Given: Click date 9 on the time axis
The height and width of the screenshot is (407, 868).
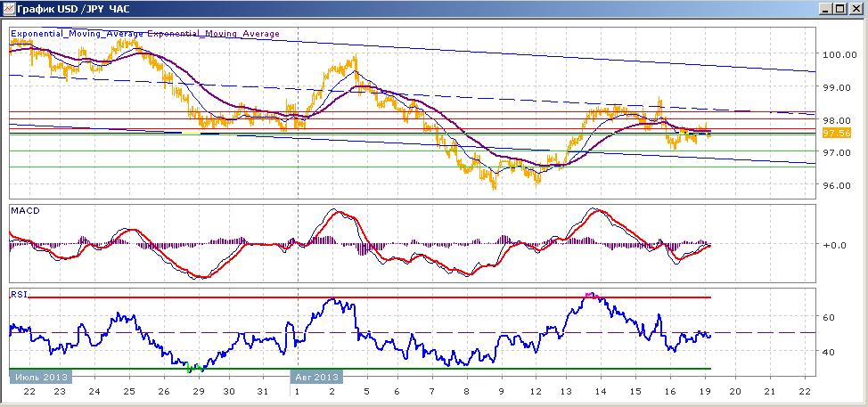Looking at the screenshot, I should click(x=501, y=391).
